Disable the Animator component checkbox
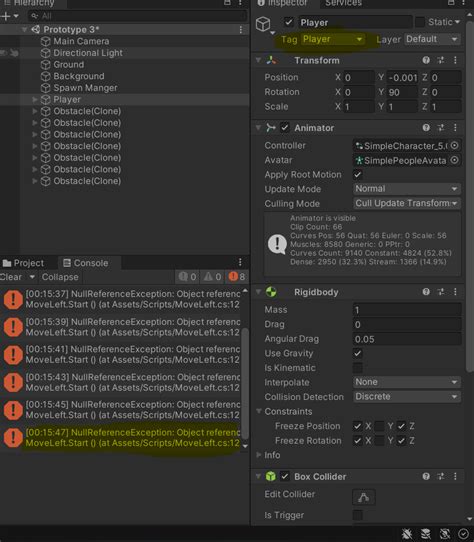This screenshot has width=474, height=542. pyautogui.click(x=285, y=128)
